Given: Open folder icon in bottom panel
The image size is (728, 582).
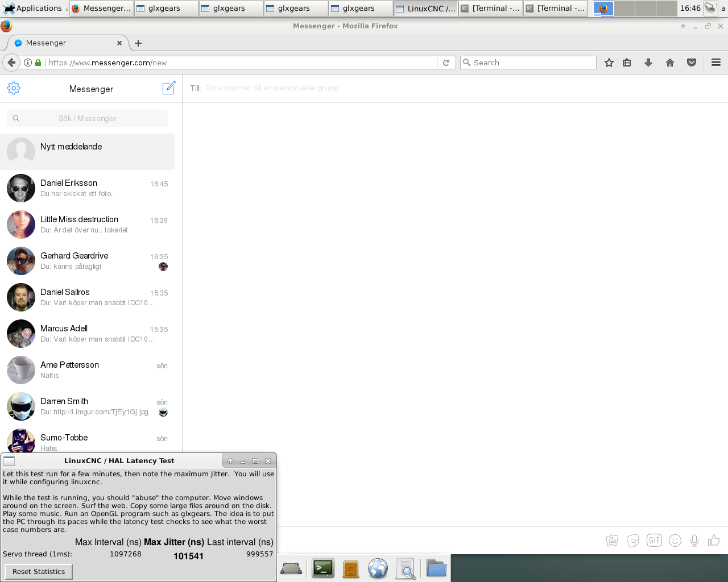Looking at the screenshot, I should [436, 568].
